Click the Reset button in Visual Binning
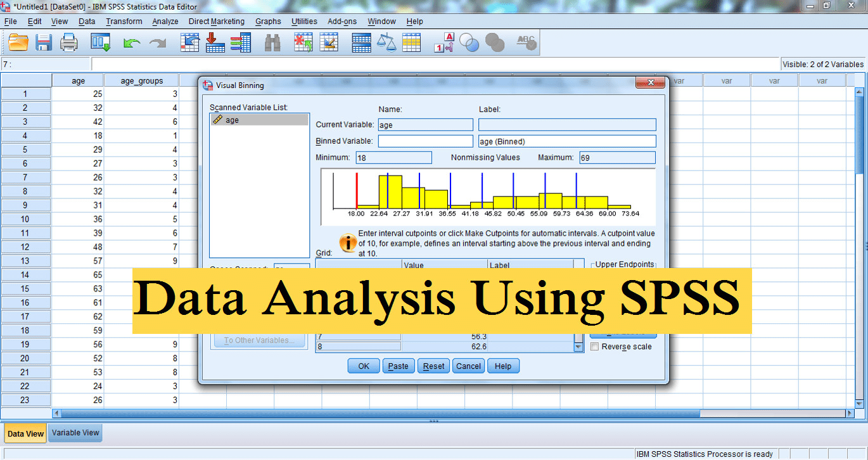This screenshot has height=460, width=868. click(x=434, y=366)
